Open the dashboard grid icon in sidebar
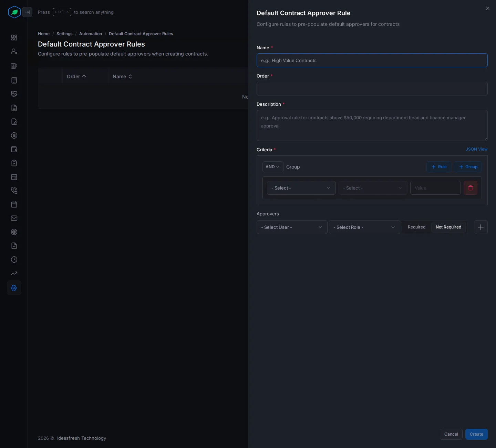This screenshot has height=448, width=496. pos(14,38)
